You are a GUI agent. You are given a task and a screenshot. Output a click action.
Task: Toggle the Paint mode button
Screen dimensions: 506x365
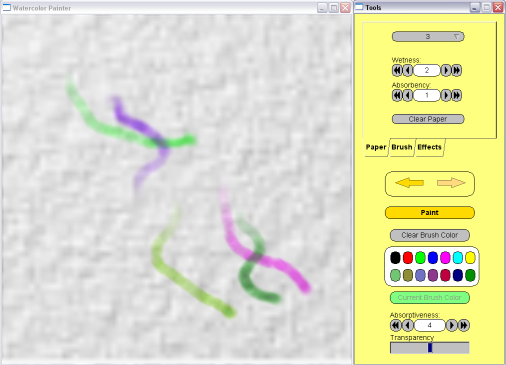pyautogui.click(x=430, y=213)
